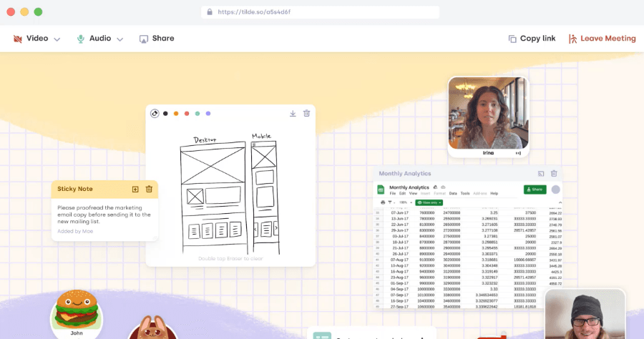The image size is (644, 339).
Task: Open the Video options dropdown arrow
Action: (x=57, y=39)
